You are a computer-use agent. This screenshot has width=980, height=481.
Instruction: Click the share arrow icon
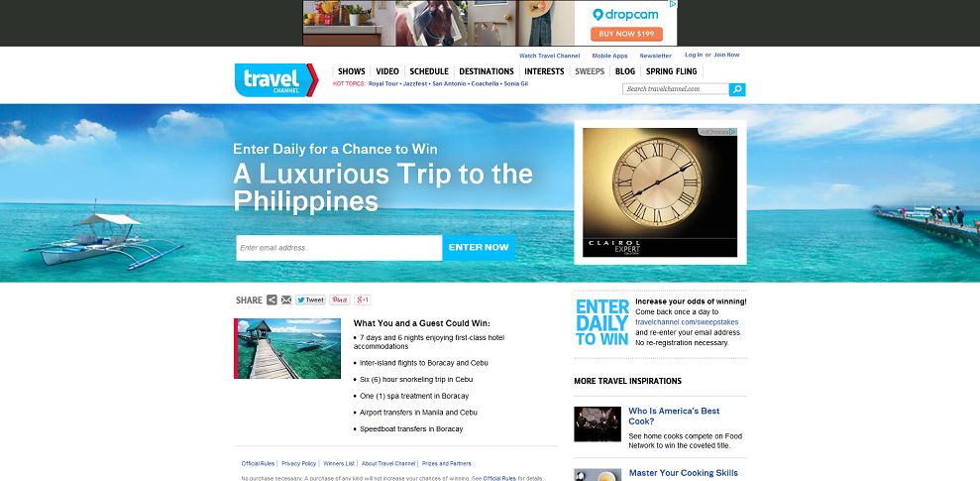point(272,301)
